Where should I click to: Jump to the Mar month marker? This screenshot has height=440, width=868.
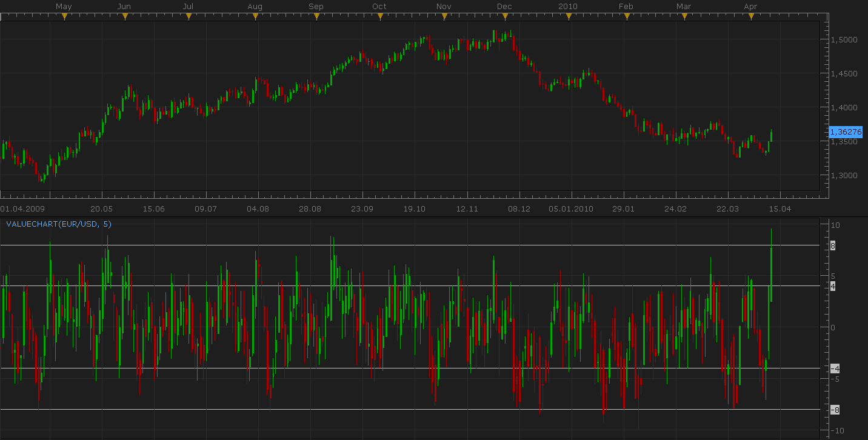[684, 16]
